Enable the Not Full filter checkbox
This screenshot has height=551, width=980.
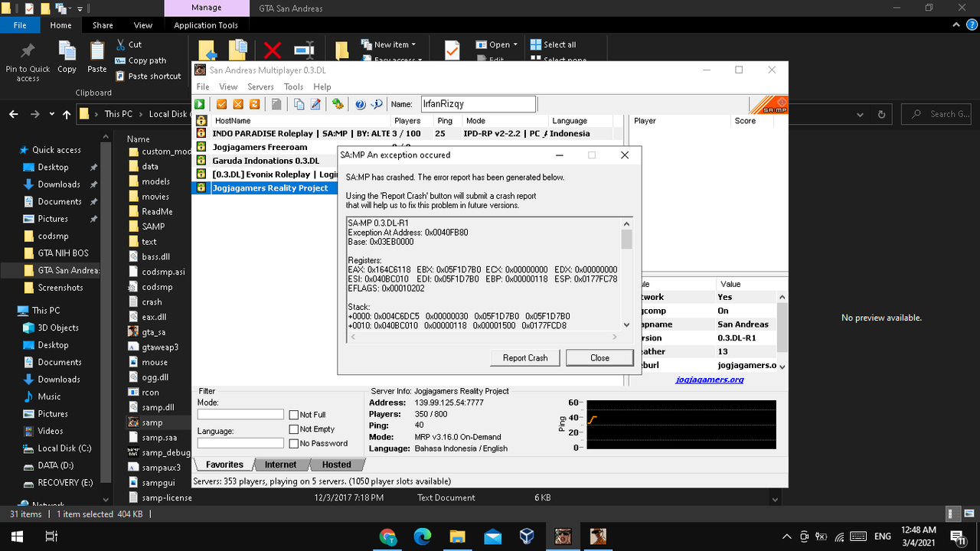pyautogui.click(x=294, y=415)
